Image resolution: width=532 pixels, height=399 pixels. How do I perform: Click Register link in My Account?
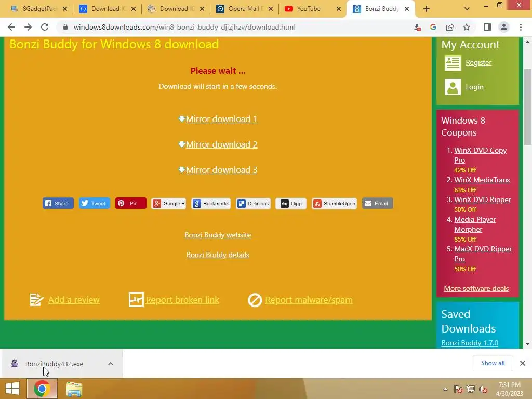478,62
